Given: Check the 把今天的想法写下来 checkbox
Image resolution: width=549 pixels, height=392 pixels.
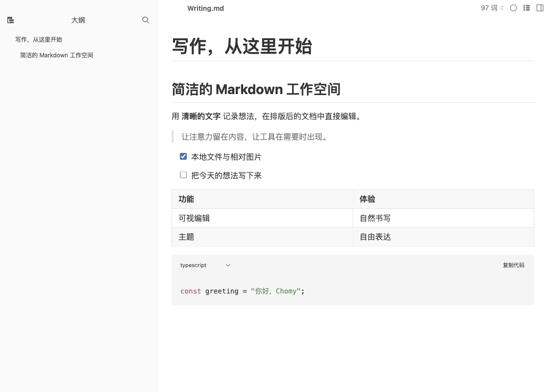Looking at the screenshot, I should (x=183, y=175).
